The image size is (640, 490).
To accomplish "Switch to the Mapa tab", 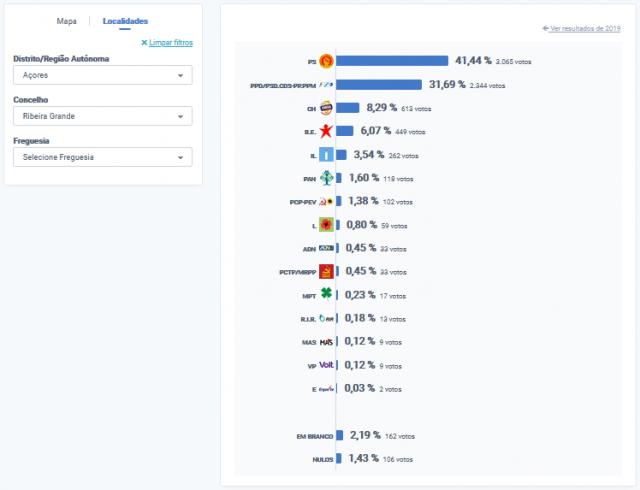I will pos(67,21).
